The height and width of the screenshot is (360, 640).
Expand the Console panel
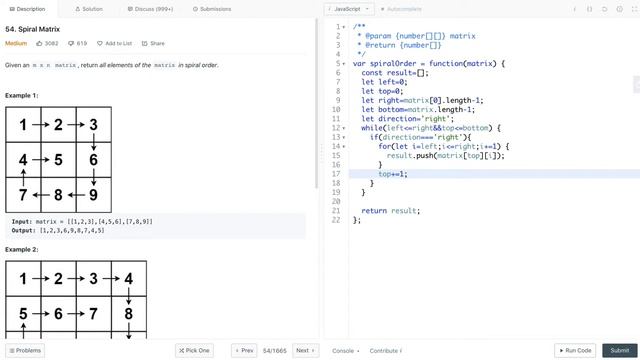click(345, 351)
